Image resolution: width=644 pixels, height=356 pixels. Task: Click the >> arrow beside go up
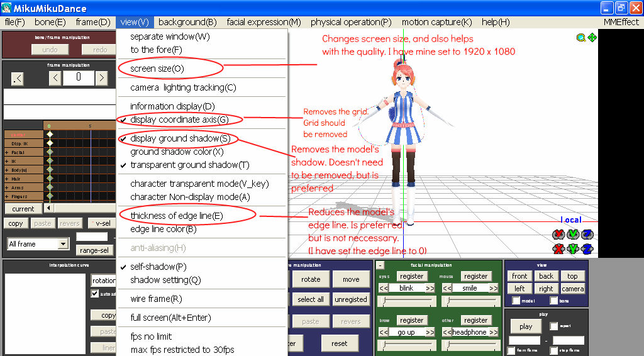pos(430,332)
